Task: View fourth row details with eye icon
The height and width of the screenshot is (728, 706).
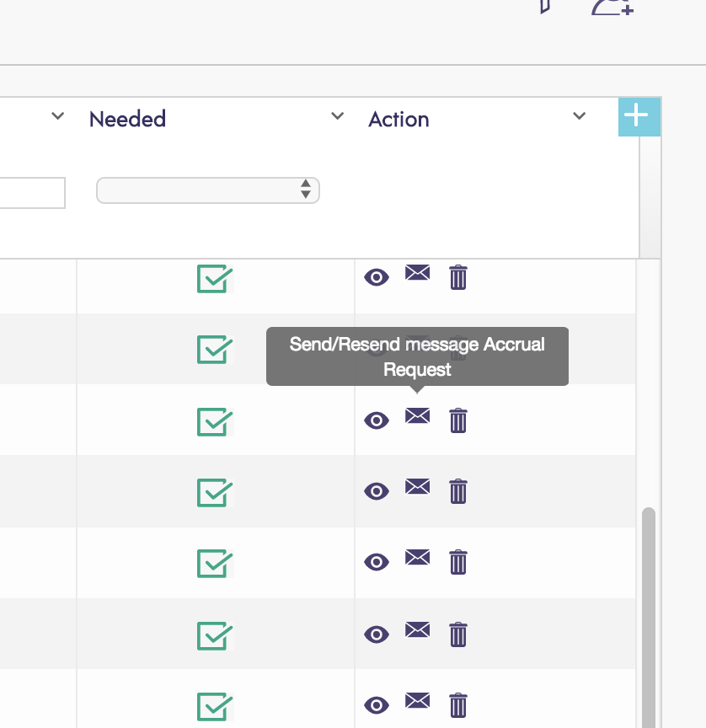Action: pos(377,491)
